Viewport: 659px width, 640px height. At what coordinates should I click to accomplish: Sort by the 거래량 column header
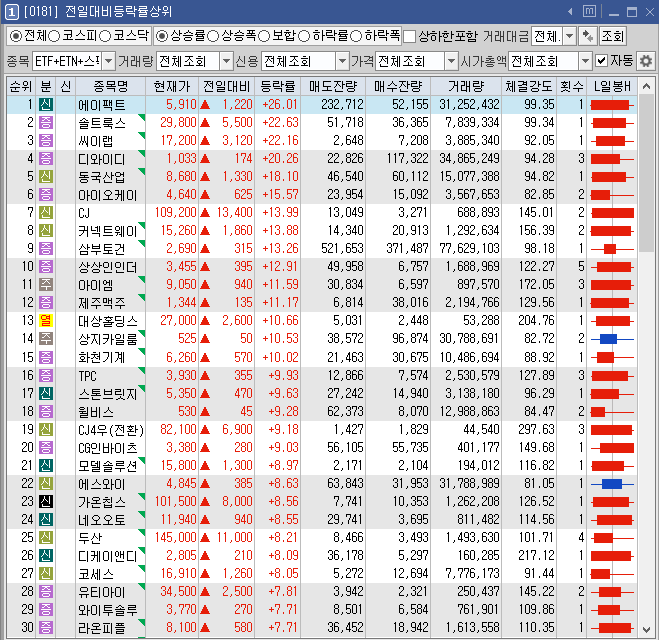coord(466,87)
